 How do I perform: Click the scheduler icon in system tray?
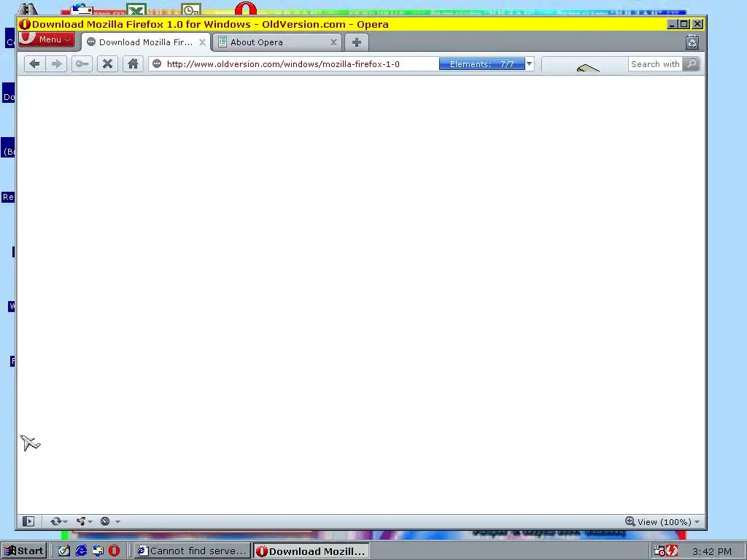pyautogui.click(x=659, y=551)
